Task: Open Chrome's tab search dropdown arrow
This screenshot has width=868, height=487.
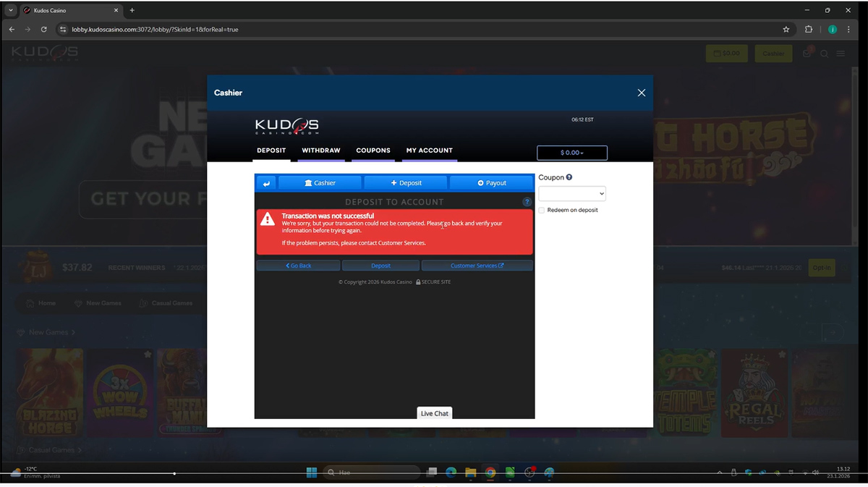Action: tap(10, 10)
